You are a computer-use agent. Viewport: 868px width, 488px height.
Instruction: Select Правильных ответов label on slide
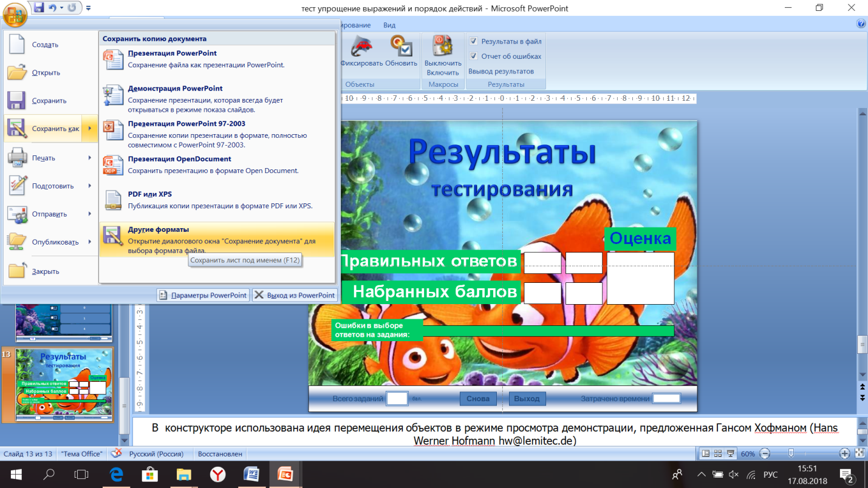pyautogui.click(x=430, y=261)
